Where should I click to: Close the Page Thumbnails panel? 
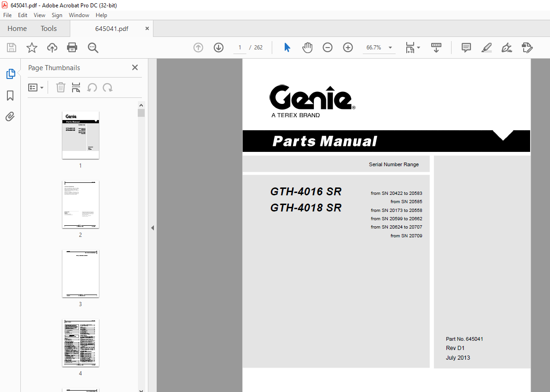(x=135, y=67)
